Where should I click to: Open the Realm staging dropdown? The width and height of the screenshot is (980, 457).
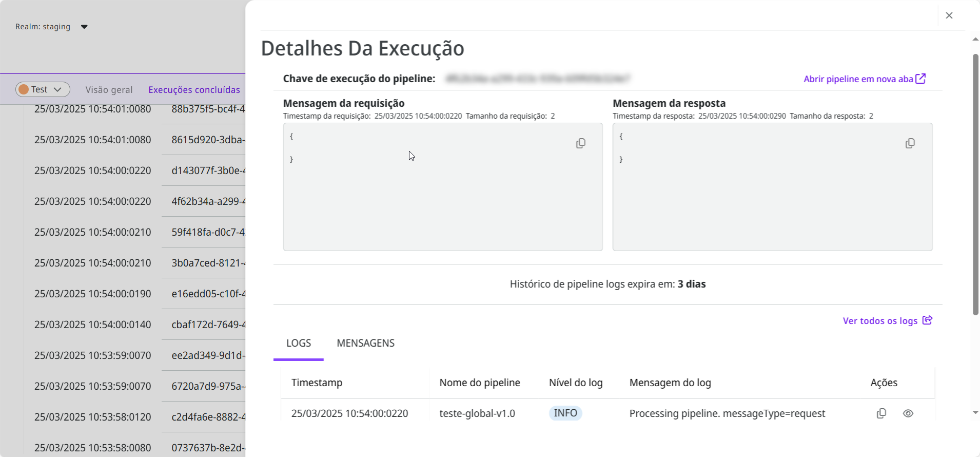[84, 27]
